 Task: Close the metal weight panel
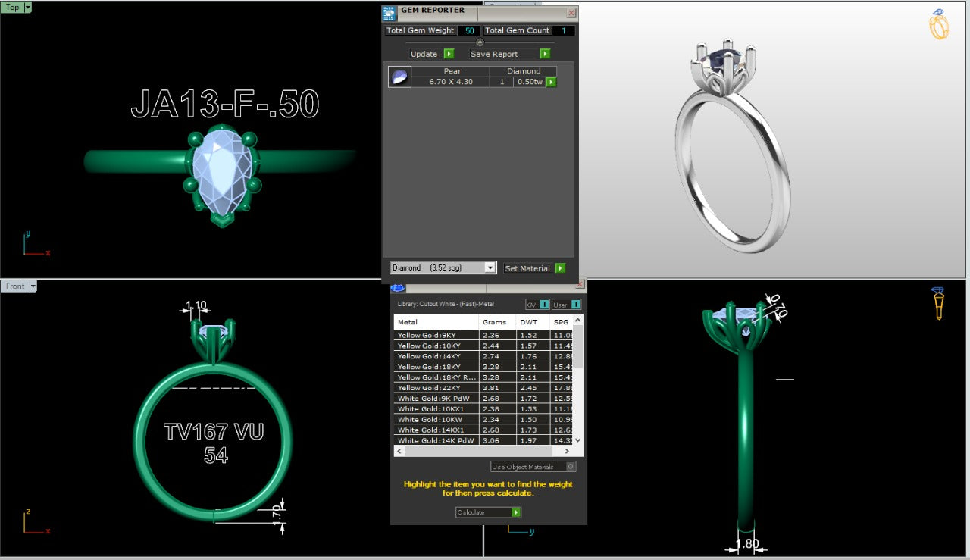[x=580, y=284]
